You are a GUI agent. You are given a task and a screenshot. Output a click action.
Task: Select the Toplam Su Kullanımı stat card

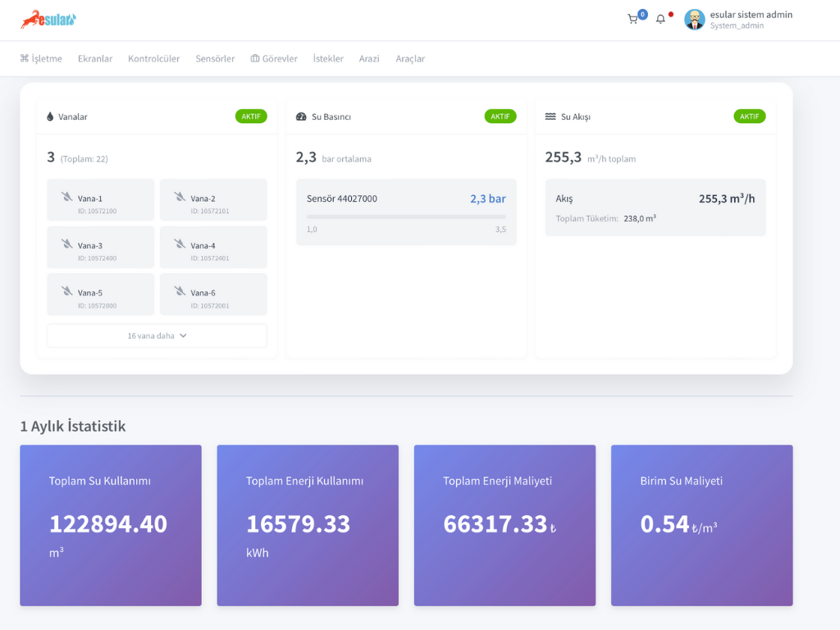click(110, 525)
